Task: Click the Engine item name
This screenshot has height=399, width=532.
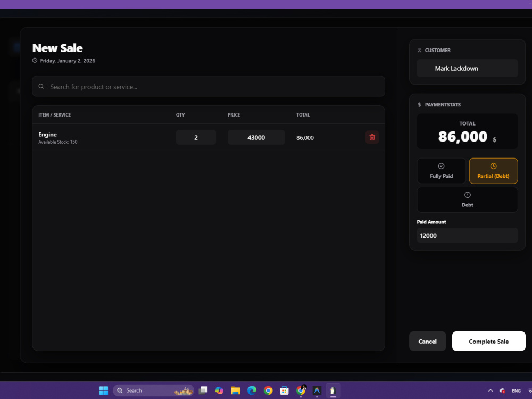Action: tap(47, 135)
